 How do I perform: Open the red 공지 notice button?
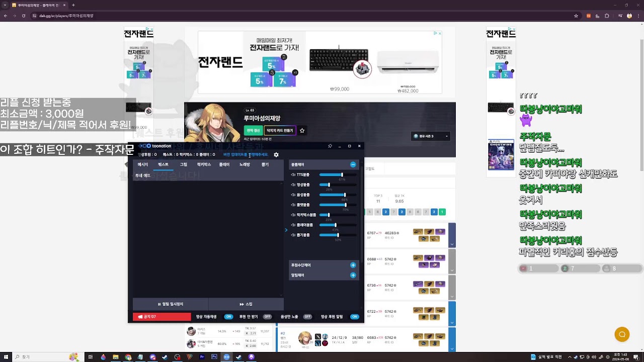[x=162, y=317]
